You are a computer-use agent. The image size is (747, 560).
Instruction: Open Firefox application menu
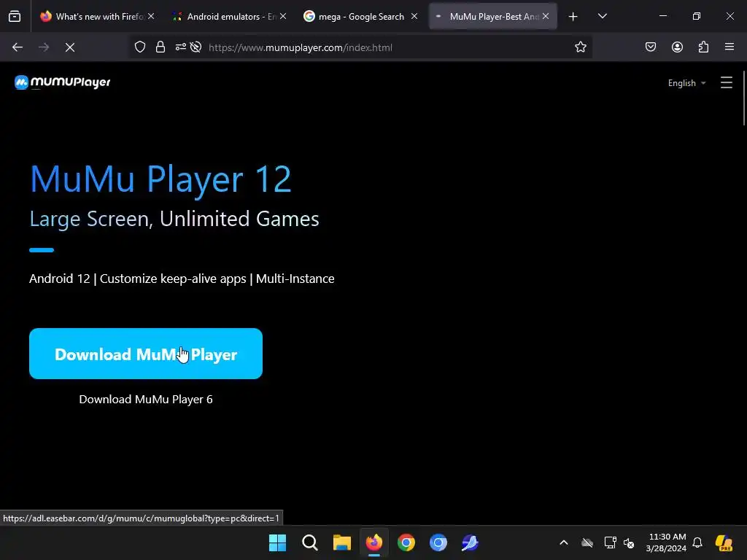coord(729,47)
